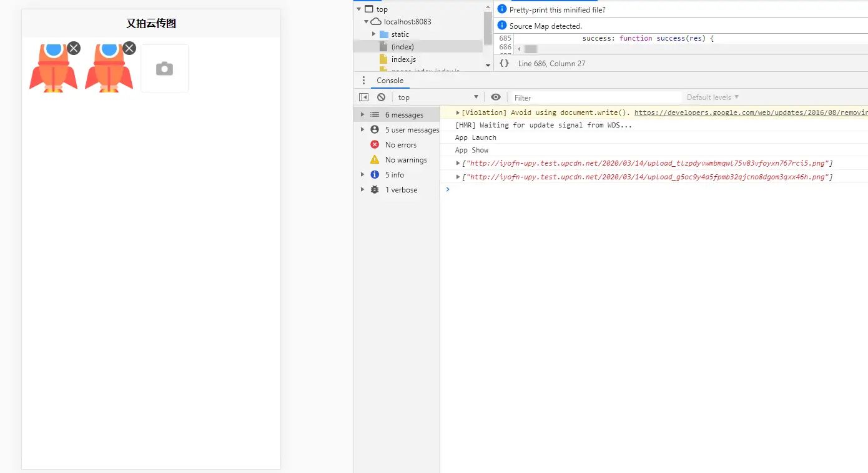Viewport: 868px width, 473px height.
Task: Open the first rocket thumbnail
Action: (54, 69)
